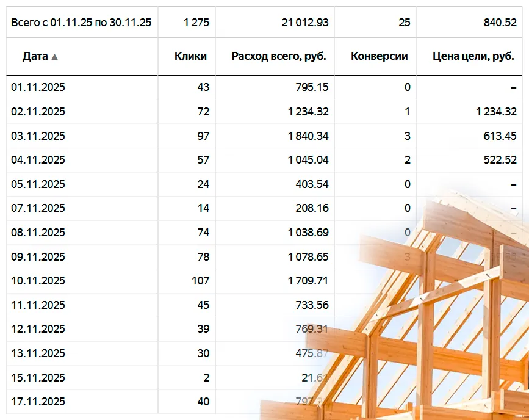529x420 pixels.
Task: Click the wooden roof frame image
Action: pyautogui.click(x=427, y=317)
